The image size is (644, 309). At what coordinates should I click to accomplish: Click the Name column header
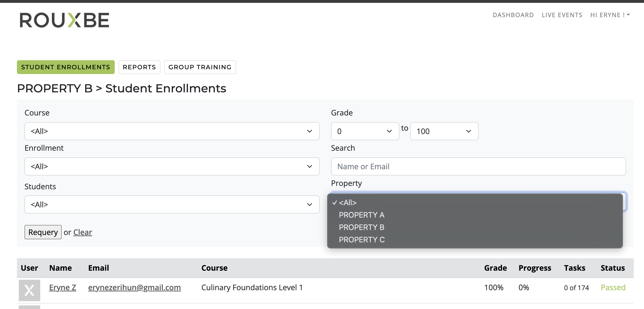pyautogui.click(x=60, y=268)
